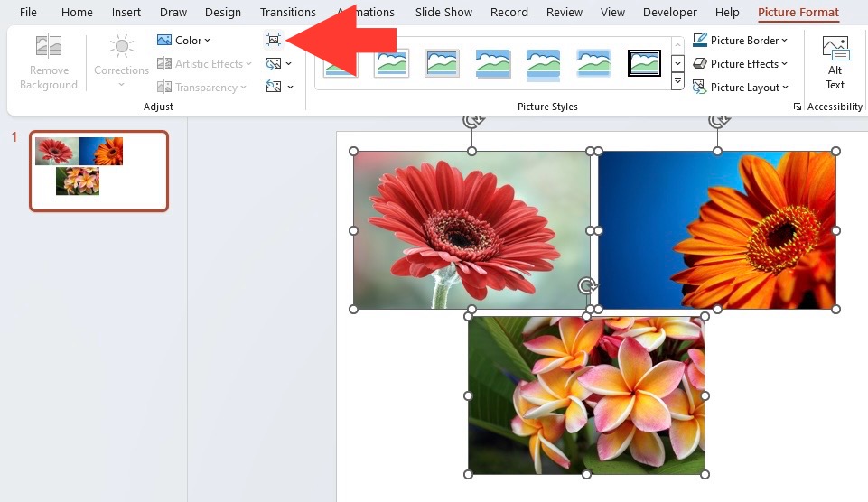Click rotate handle of plumeria picture
This screenshot has height=502, width=868.
click(x=587, y=285)
